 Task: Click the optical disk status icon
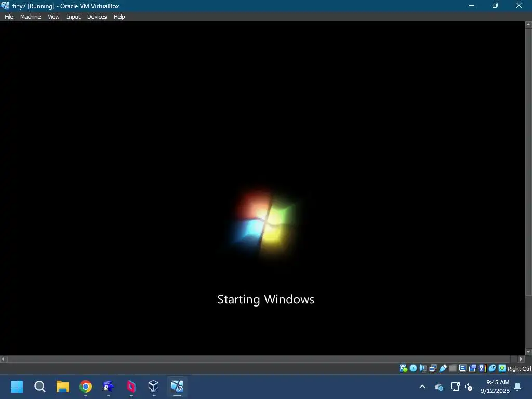pos(413,368)
